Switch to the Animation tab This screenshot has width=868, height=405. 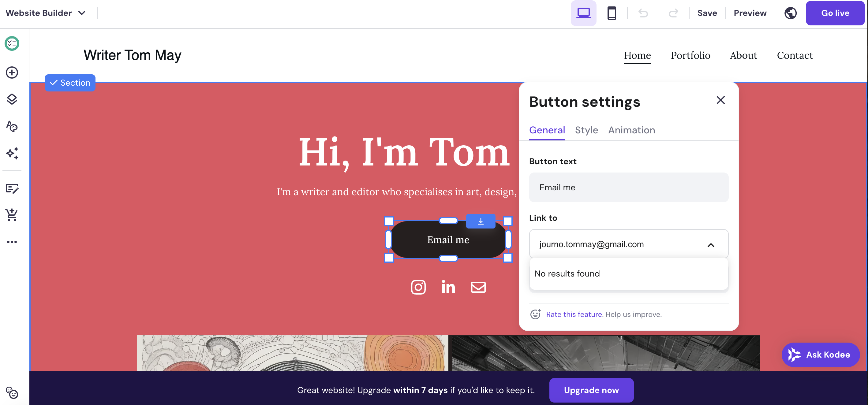(631, 130)
